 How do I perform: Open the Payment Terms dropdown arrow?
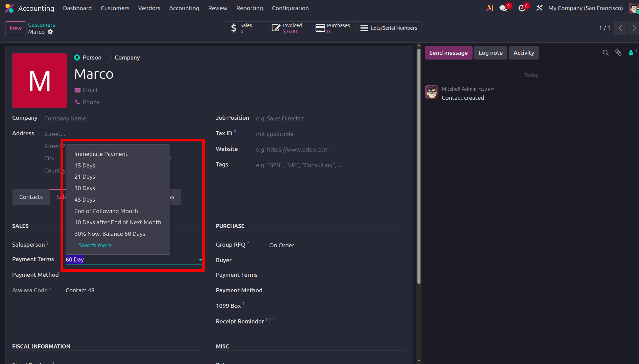pos(200,260)
